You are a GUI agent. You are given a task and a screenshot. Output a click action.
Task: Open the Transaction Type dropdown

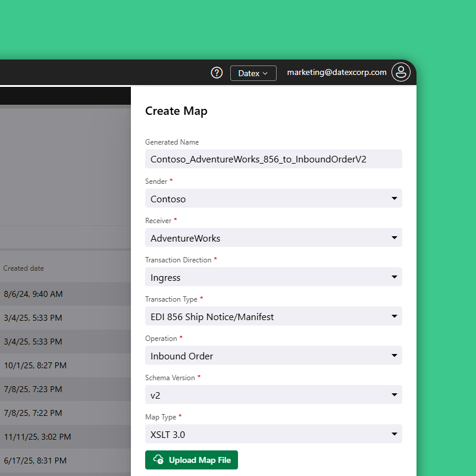point(273,317)
